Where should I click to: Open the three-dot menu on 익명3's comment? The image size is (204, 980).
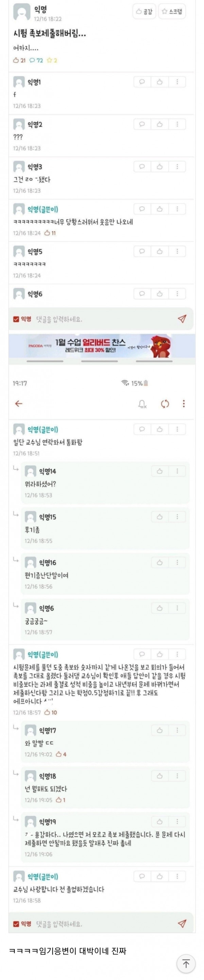pyautogui.click(x=177, y=166)
